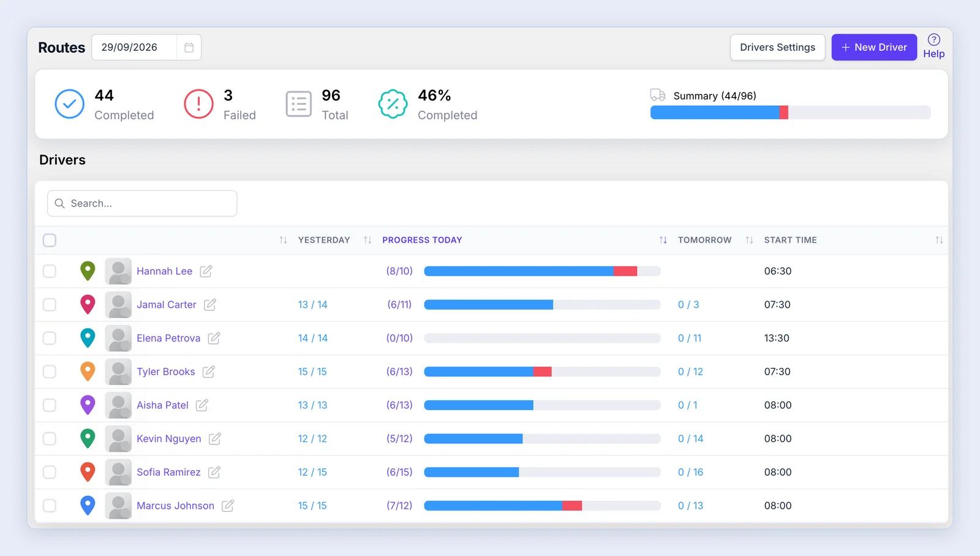This screenshot has height=556, width=980.
Task: Check the box for Hannah Lee
Action: pyautogui.click(x=50, y=271)
